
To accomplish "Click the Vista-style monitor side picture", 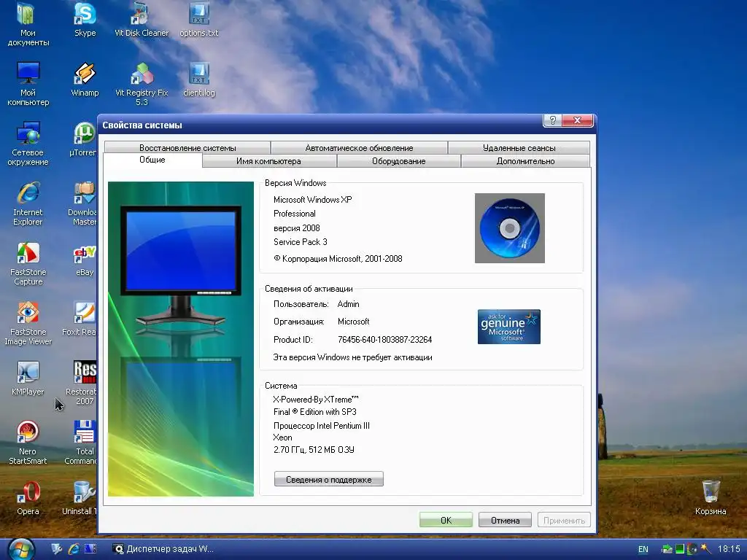I will coord(181,339).
